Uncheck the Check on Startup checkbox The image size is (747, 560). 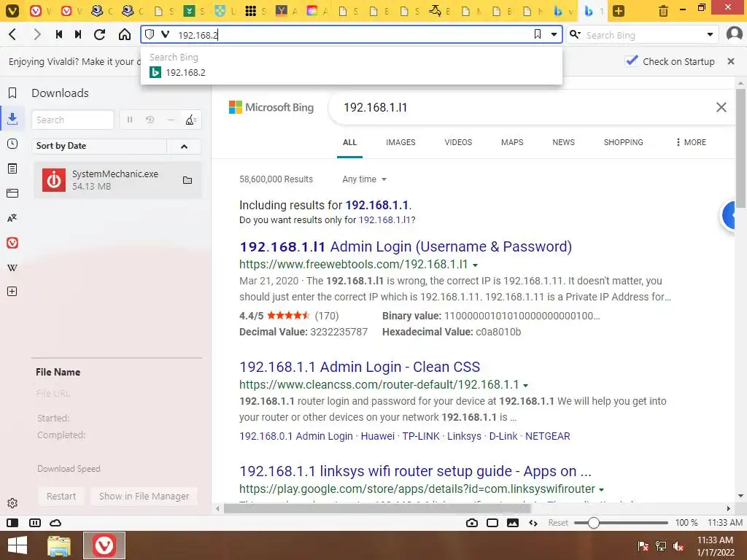pos(631,61)
